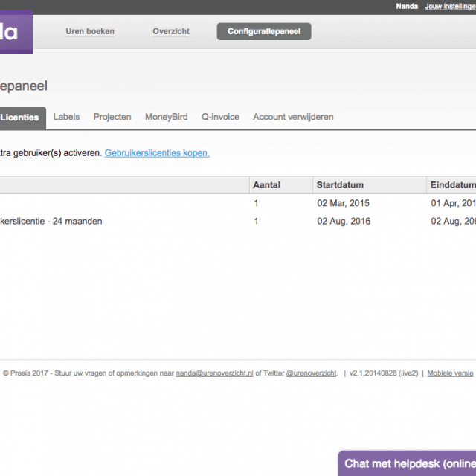The height and width of the screenshot is (476, 476).
Task: Click Gebruikerslicenties kopen link
Action: point(157,153)
